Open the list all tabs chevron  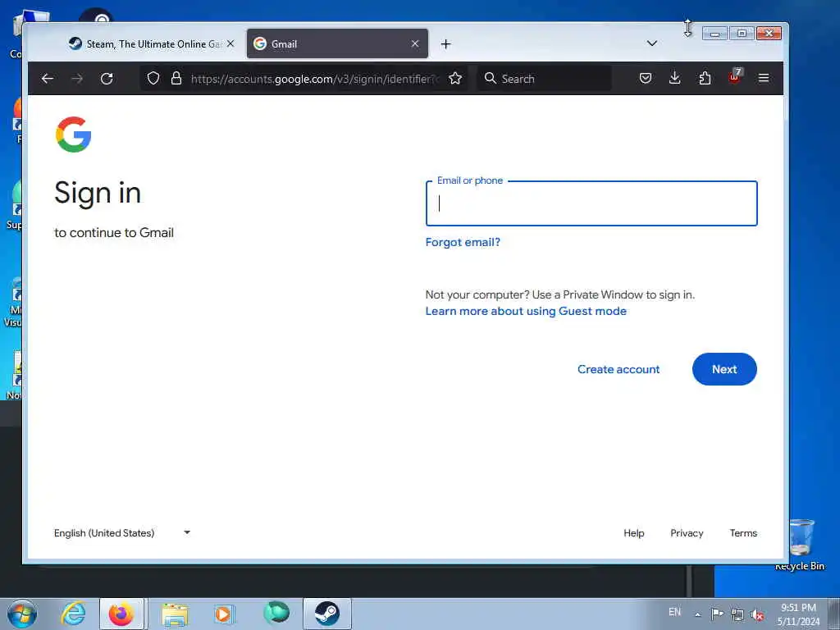[652, 43]
